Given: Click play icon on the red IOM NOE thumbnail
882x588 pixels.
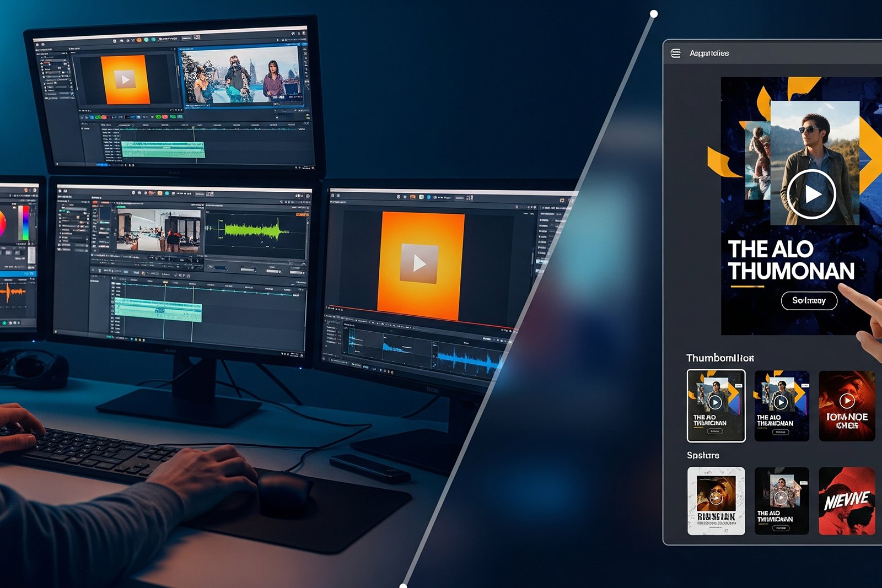Looking at the screenshot, I should 847,401.
